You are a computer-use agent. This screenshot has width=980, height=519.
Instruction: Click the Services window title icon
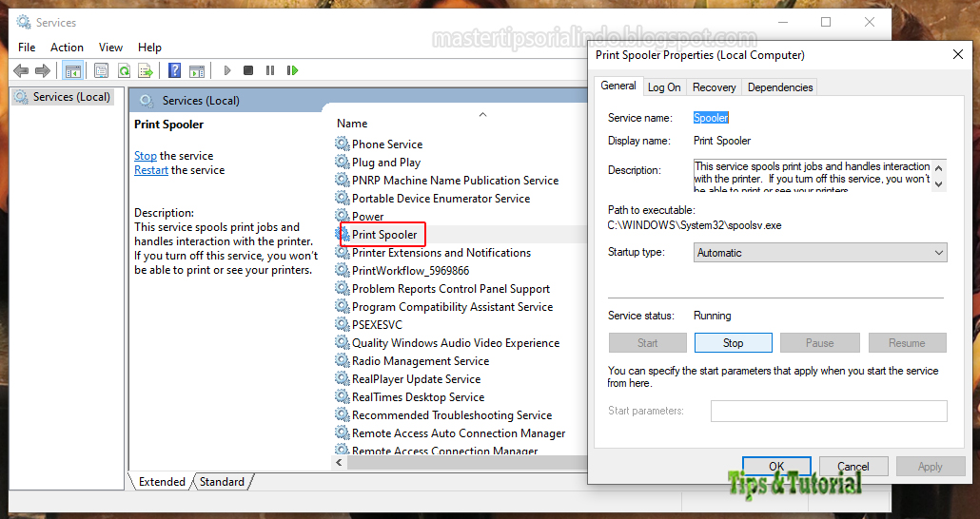pos(24,22)
